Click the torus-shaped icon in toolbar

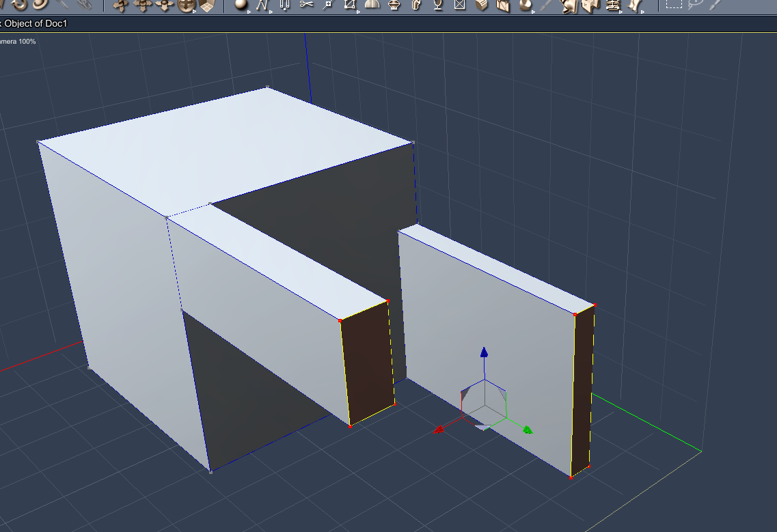(x=41, y=4)
